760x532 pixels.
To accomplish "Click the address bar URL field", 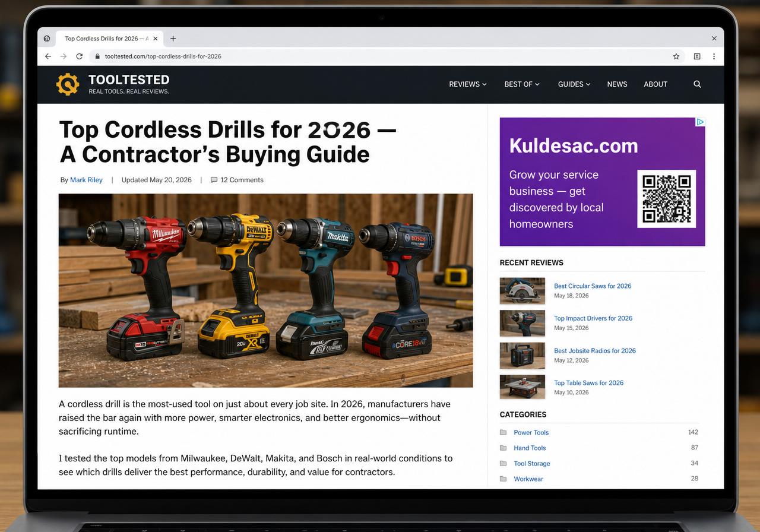I will (380, 56).
